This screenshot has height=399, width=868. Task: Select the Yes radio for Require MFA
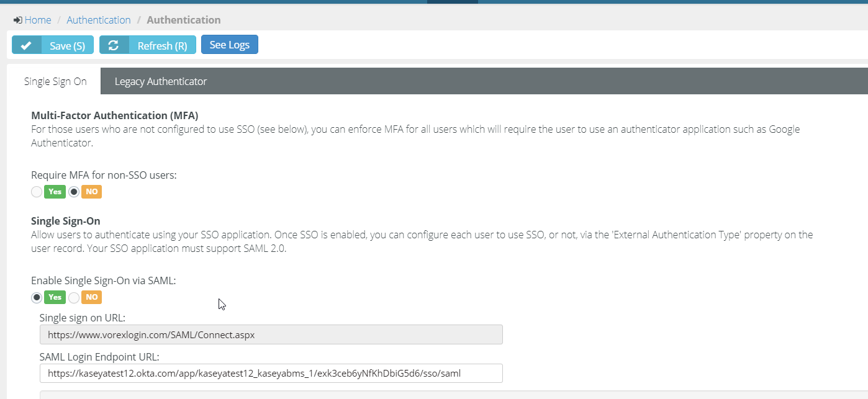[37, 192]
